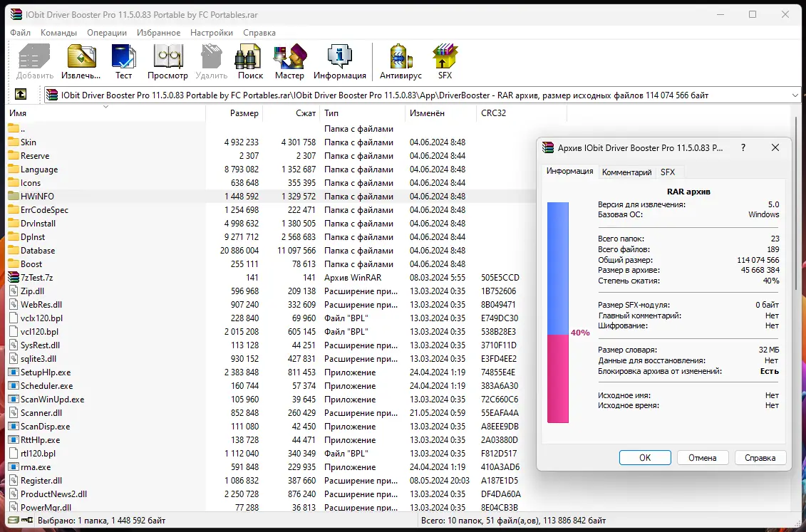The height and width of the screenshot is (532, 806).
Task: Run the Тест archive test tool
Action: click(x=123, y=62)
